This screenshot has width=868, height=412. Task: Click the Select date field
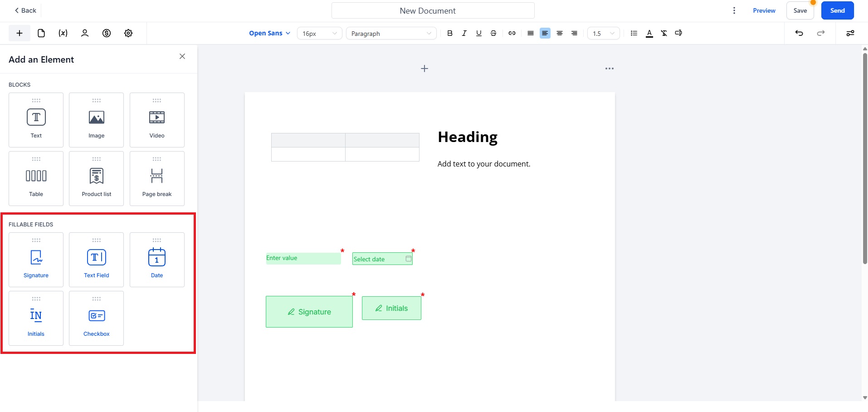click(x=382, y=259)
